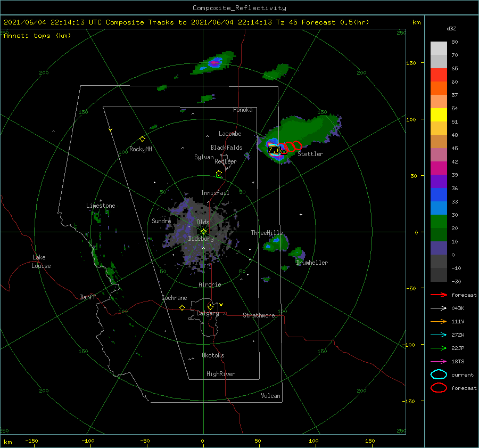Click the Blackfalds city label

pyautogui.click(x=226, y=148)
